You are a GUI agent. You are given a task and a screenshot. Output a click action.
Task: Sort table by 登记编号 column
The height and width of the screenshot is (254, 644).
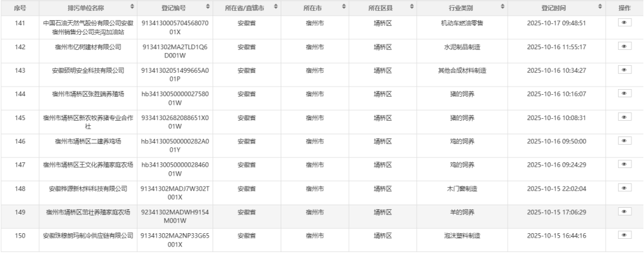[208, 7]
